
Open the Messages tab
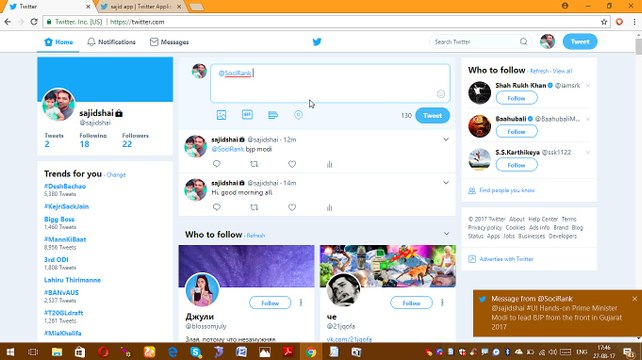[x=169, y=42]
